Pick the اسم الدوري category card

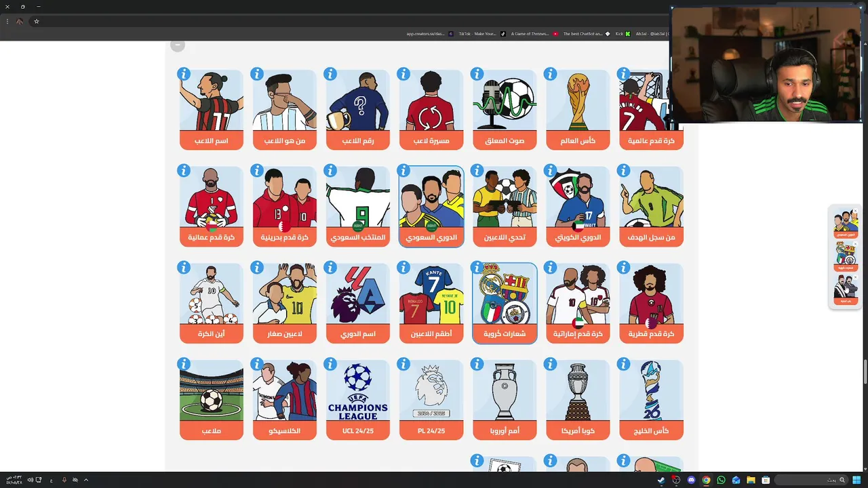coord(358,304)
